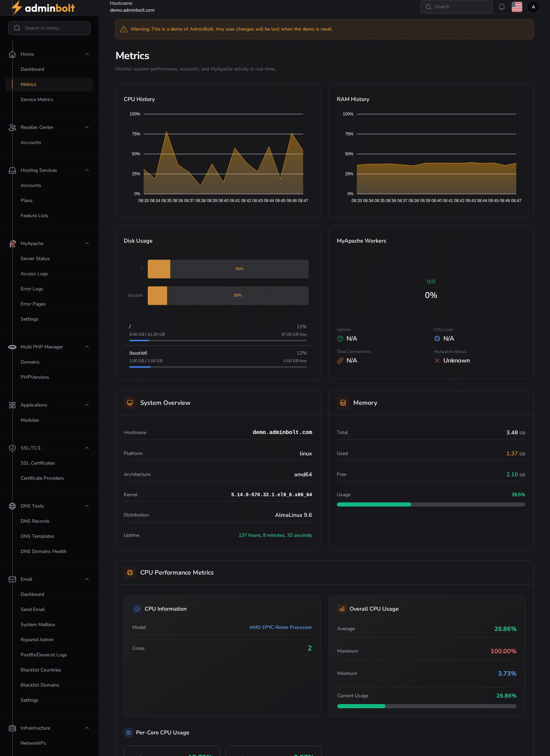550x756 pixels.
Task: Click the MyApache feather icon
Action: pyautogui.click(x=12, y=244)
